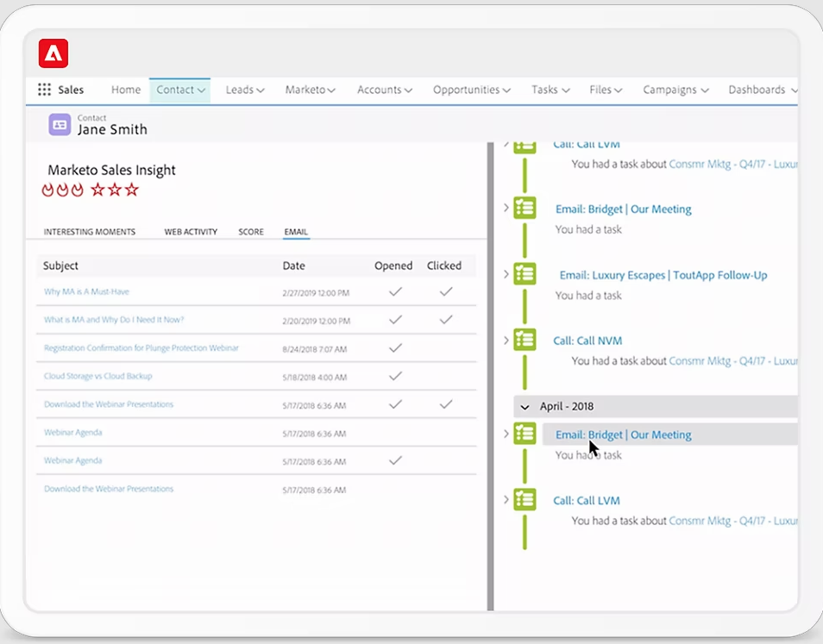The image size is (823, 644).
Task: Click date 8/24/2018 7:07 AM
Action: coord(314,349)
